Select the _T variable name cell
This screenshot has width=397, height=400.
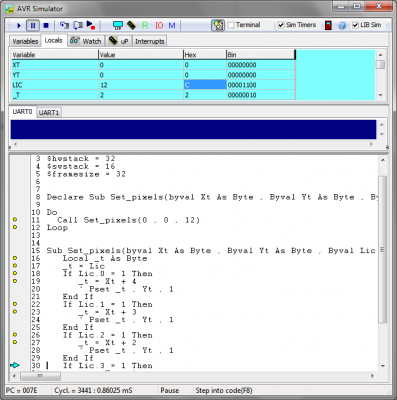pos(55,95)
